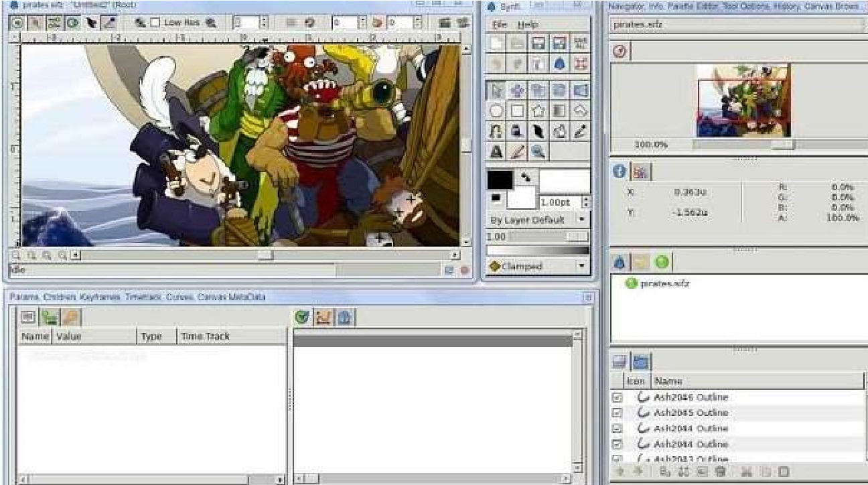This screenshot has width=868, height=485.
Task: Select the Text tool in toolbox
Action: (x=496, y=152)
